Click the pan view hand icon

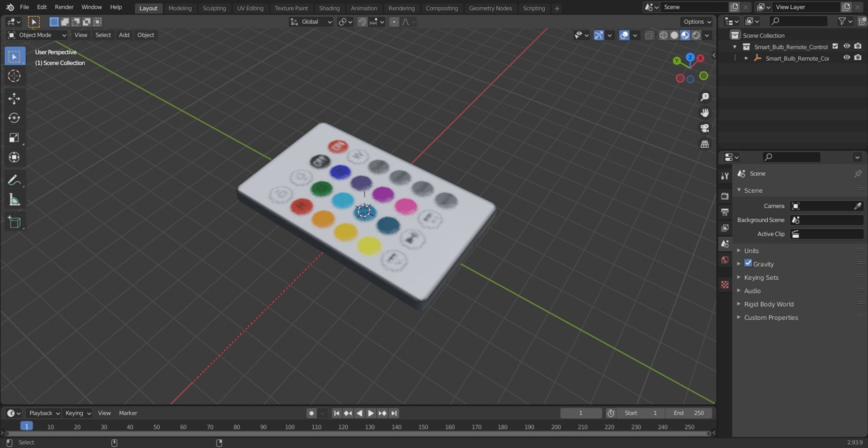point(704,113)
